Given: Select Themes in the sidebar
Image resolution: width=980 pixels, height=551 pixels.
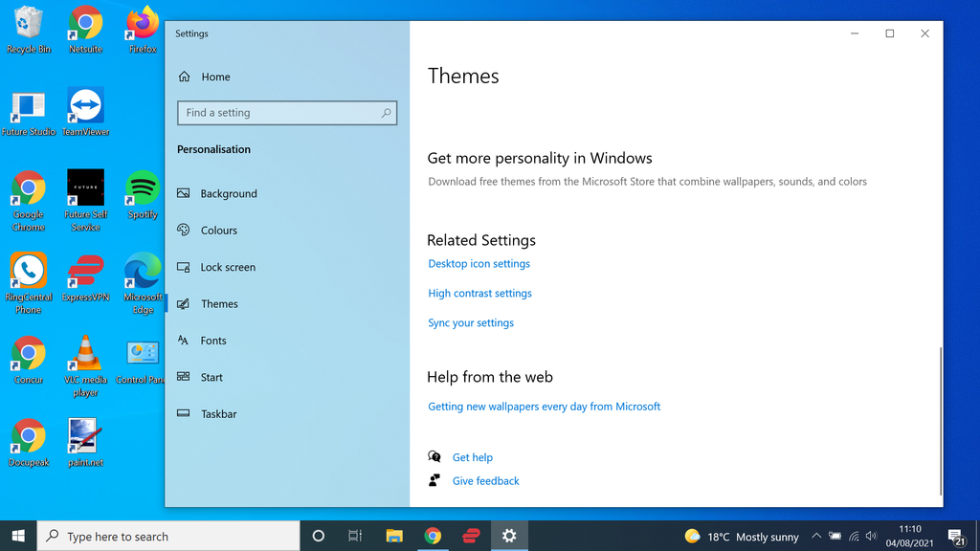Looking at the screenshot, I should pos(219,303).
